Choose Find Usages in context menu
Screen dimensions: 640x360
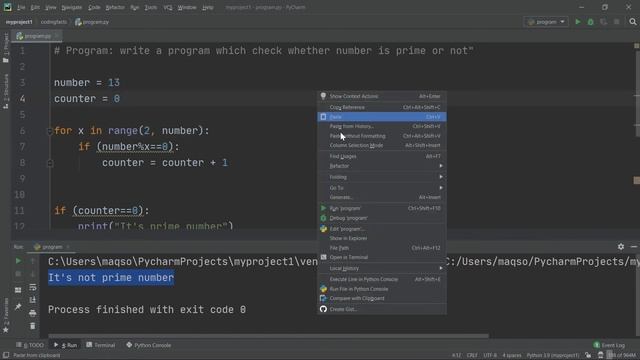click(x=382, y=156)
